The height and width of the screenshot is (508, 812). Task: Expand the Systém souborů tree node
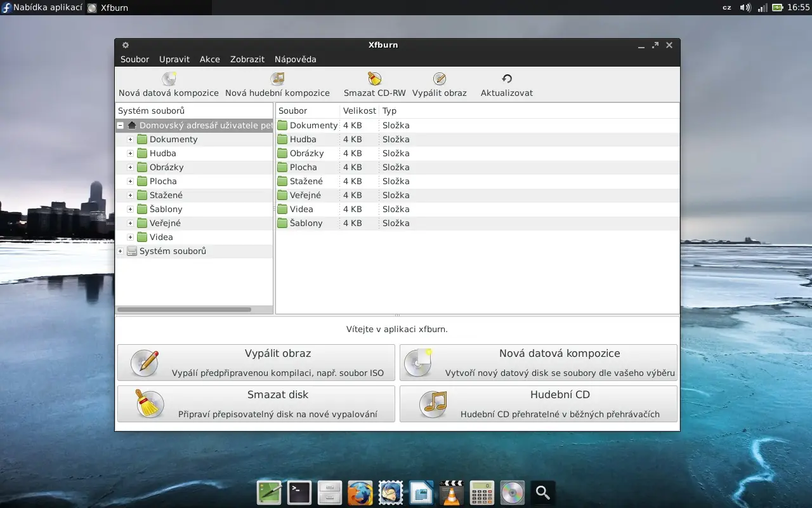click(x=121, y=251)
